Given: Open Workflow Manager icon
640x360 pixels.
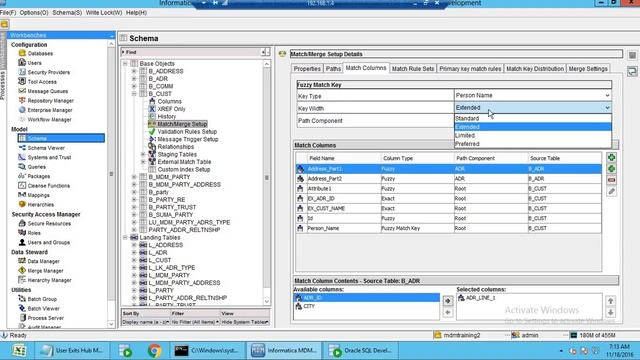Looking at the screenshot, I should pyautogui.click(x=22, y=119).
